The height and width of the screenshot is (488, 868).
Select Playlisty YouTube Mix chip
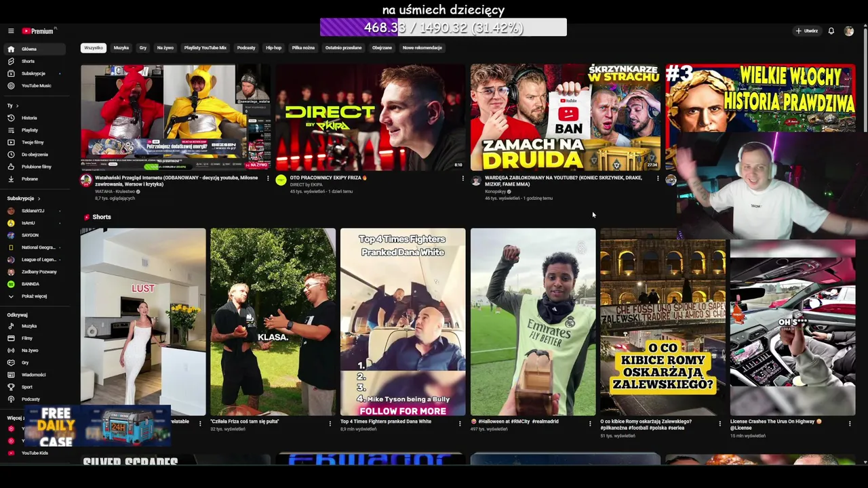(x=205, y=48)
